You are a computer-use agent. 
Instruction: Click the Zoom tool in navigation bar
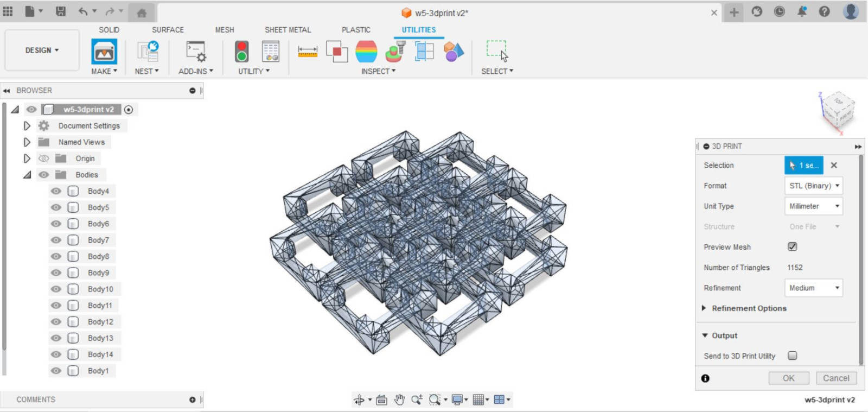point(417,400)
